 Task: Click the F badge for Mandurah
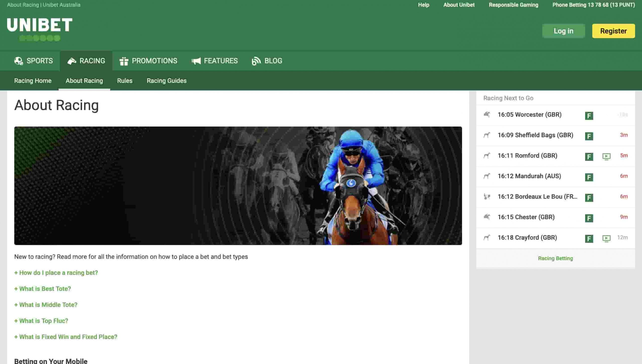pyautogui.click(x=589, y=177)
